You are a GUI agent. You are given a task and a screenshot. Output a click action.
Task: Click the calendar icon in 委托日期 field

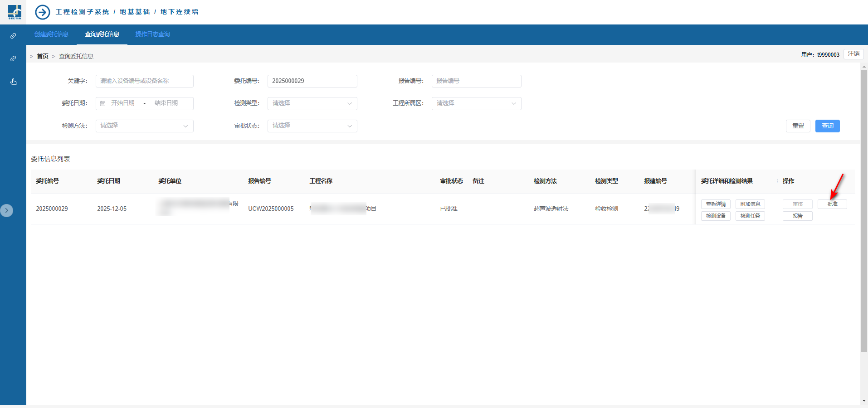click(102, 103)
